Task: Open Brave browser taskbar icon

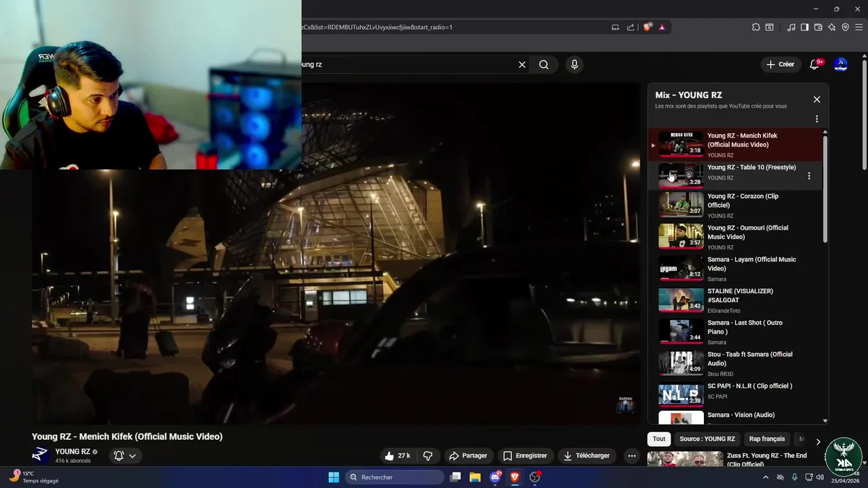Action: pos(515,477)
